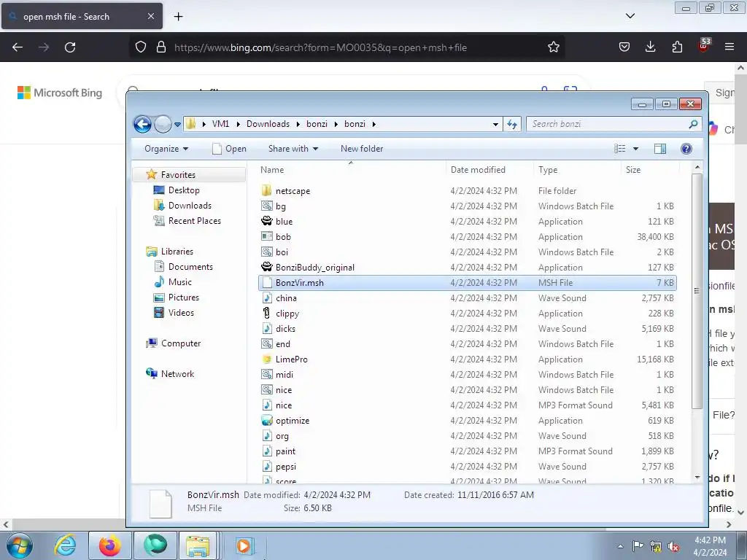Refresh the bonzi folder view
This screenshot has width=747, height=560.
pos(512,124)
